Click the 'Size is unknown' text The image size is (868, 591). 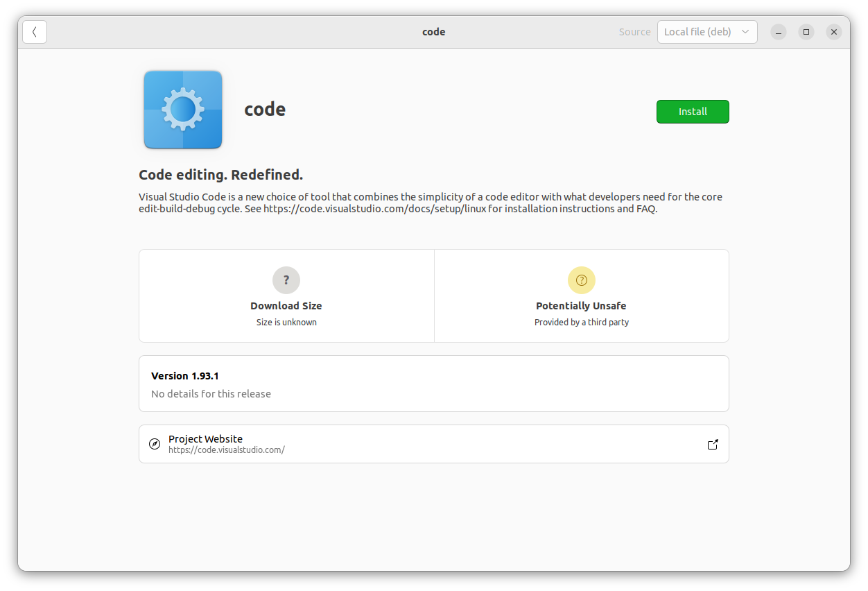(286, 323)
